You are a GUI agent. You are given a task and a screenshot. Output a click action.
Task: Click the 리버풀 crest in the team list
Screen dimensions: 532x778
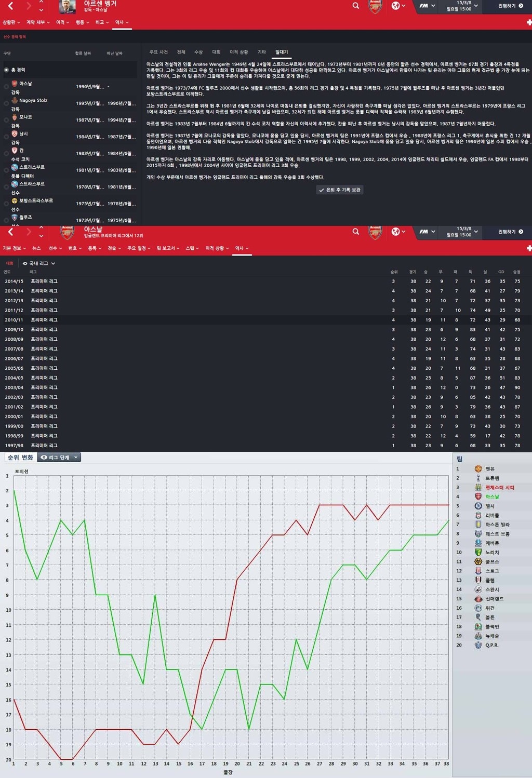[478, 515]
